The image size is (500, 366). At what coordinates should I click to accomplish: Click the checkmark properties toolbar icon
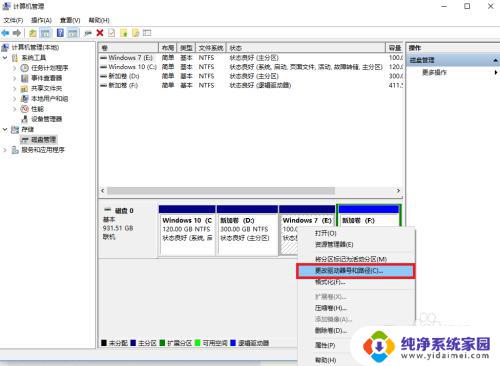click(112, 33)
